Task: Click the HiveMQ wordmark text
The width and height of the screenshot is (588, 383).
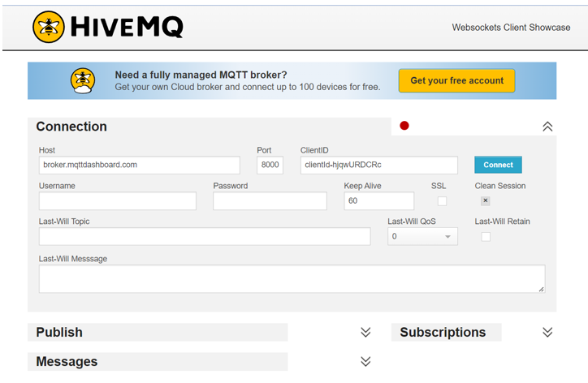Action: click(x=127, y=27)
